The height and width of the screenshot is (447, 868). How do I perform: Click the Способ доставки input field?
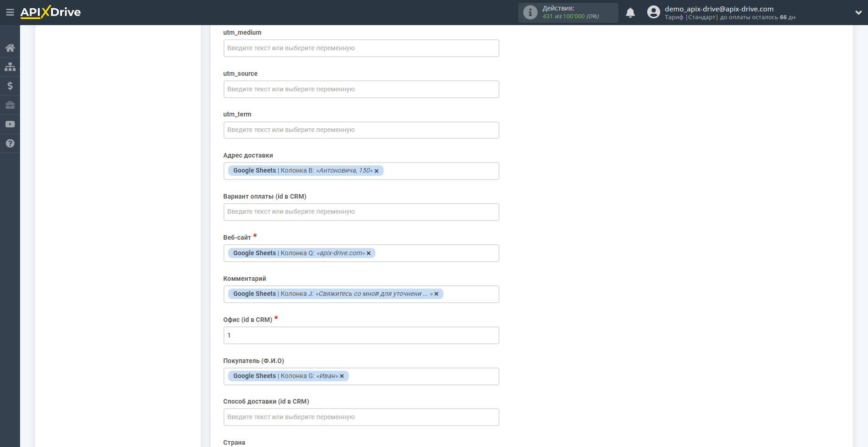pos(361,417)
